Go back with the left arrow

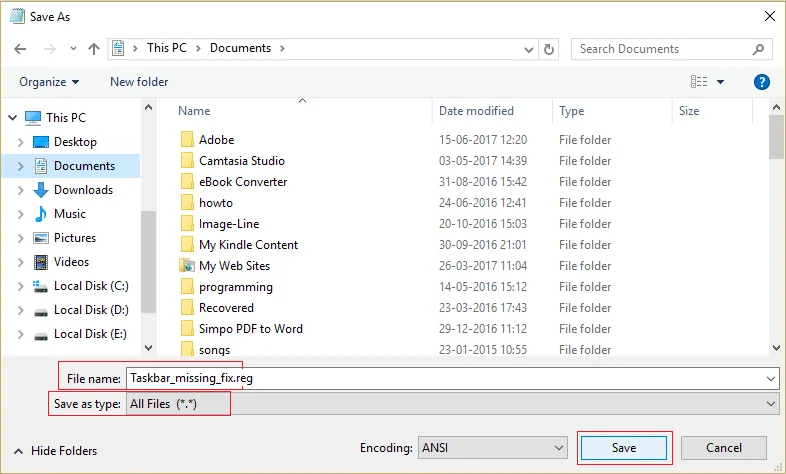pos(20,49)
